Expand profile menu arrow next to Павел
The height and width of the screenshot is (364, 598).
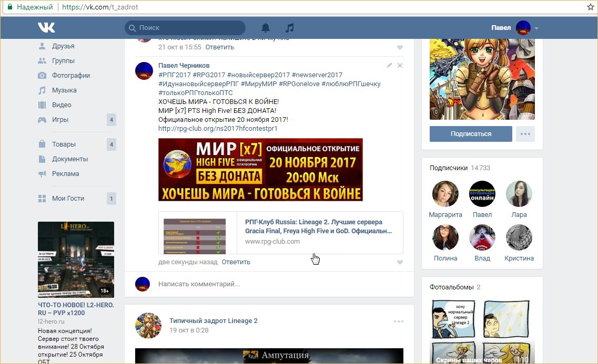tap(536, 28)
